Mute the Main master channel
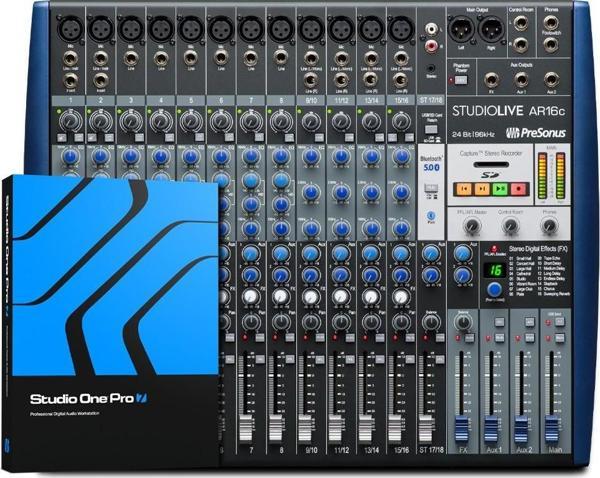The image size is (600, 478). [560, 338]
